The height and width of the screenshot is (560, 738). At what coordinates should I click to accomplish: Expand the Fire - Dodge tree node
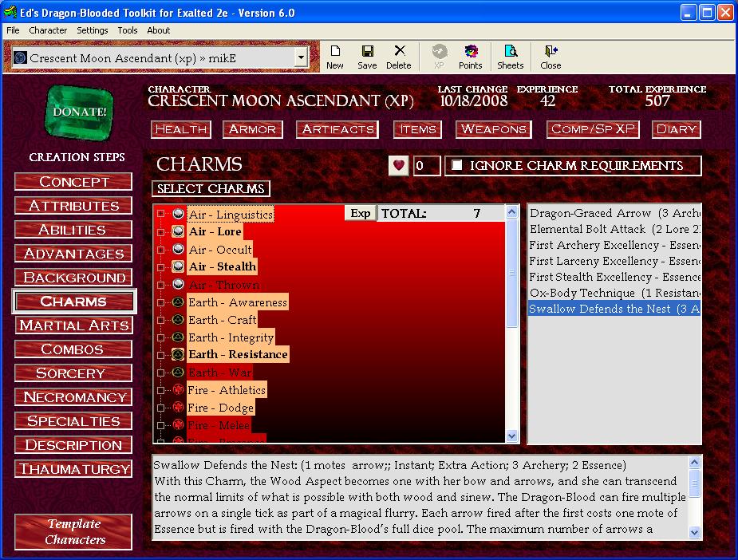coord(161,408)
